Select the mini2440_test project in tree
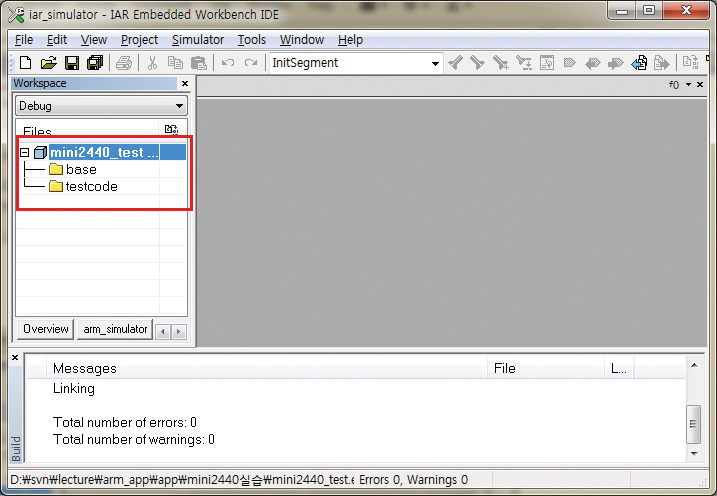717x496 pixels. point(104,152)
